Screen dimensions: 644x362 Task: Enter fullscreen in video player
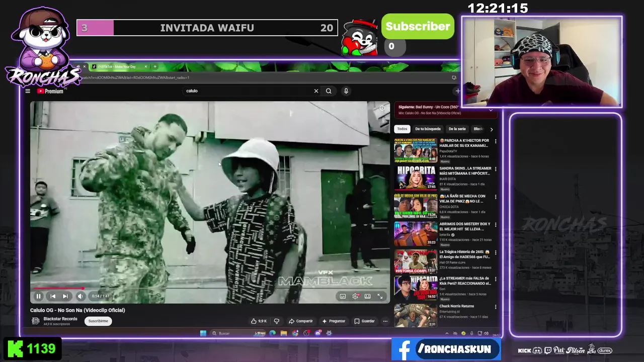click(x=380, y=297)
